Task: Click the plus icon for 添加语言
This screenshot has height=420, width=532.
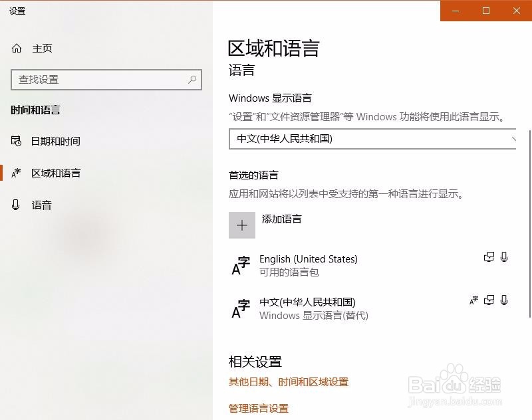Action: (x=242, y=225)
